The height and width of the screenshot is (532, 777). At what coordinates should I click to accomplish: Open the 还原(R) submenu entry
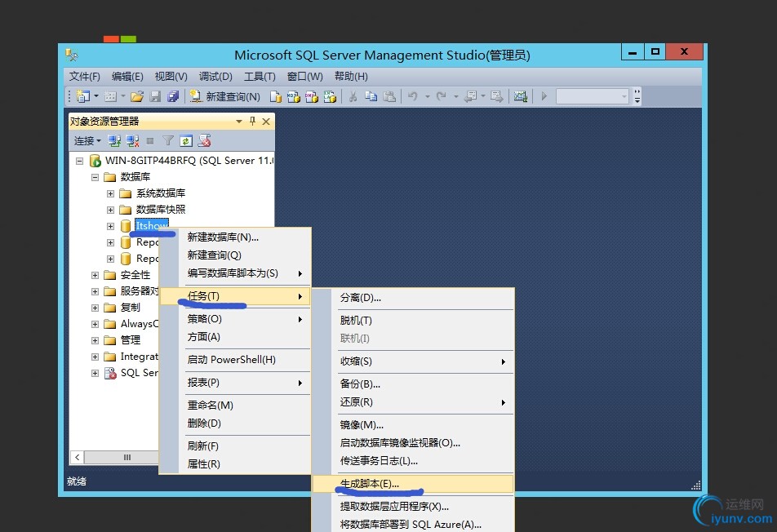[x=412, y=402]
